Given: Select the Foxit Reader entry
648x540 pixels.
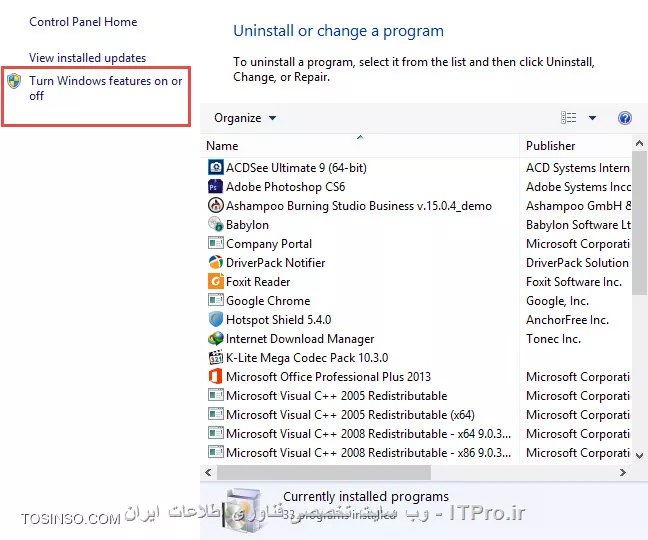Looking at the screenshot, I should tap(258, 282).
